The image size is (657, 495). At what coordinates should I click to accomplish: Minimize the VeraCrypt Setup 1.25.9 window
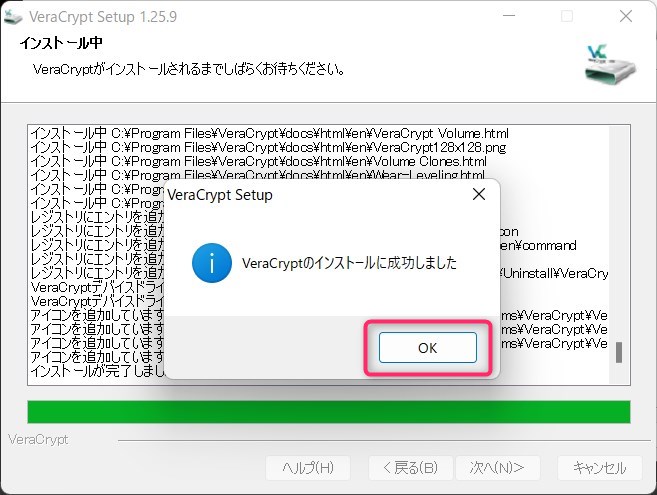[509, 16]
